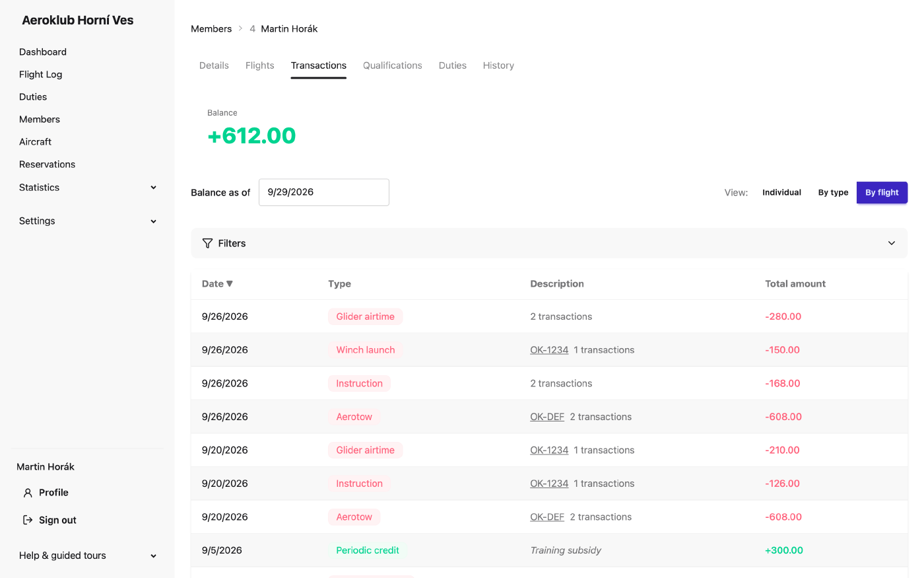Open the History tab
Viewport: 924px width, 578px height.
pos(498,65)
